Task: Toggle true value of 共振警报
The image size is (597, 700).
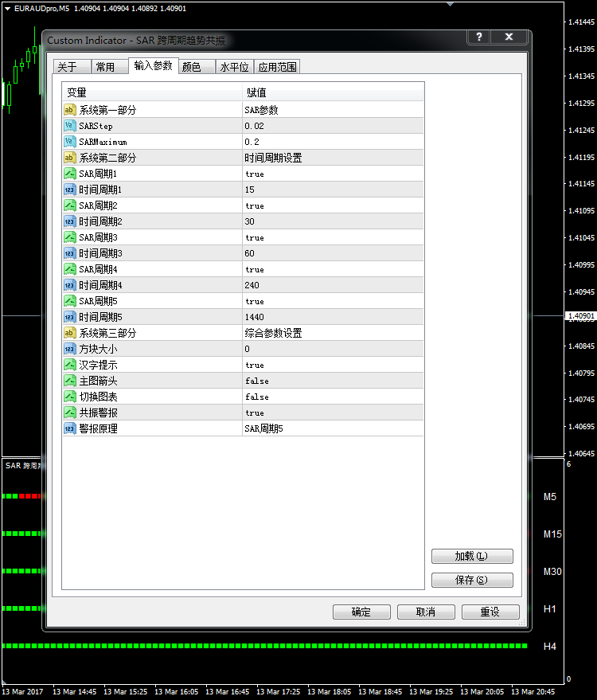Action: click(333, 413)
